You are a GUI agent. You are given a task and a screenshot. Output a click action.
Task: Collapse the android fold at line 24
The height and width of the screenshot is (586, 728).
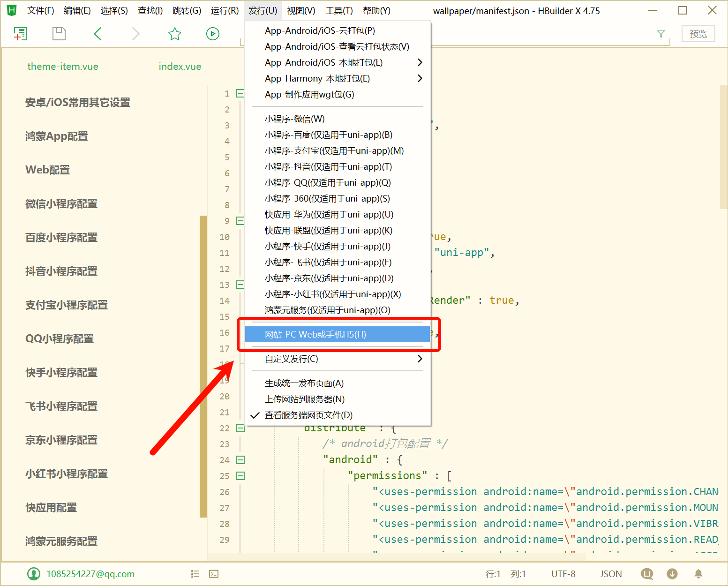tap(240, 460)
